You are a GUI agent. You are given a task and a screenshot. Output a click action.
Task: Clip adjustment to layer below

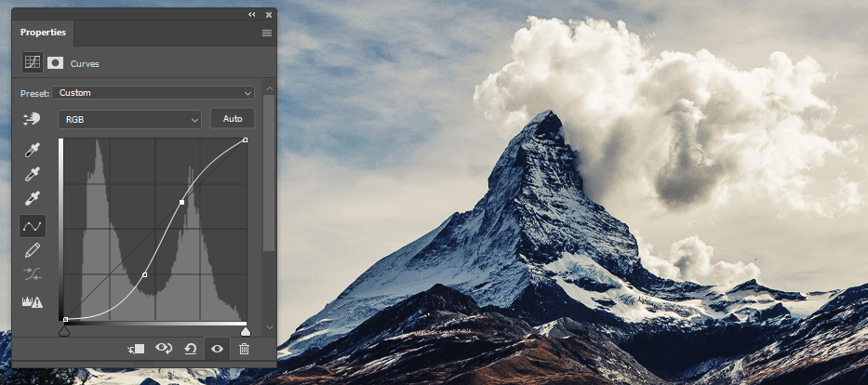136,349
